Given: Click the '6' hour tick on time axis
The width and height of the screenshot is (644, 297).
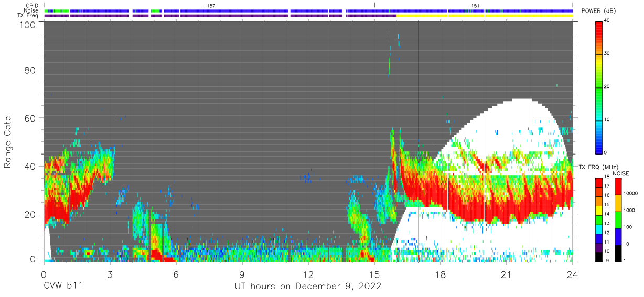Looking at the screenshot, I should 176,274.
